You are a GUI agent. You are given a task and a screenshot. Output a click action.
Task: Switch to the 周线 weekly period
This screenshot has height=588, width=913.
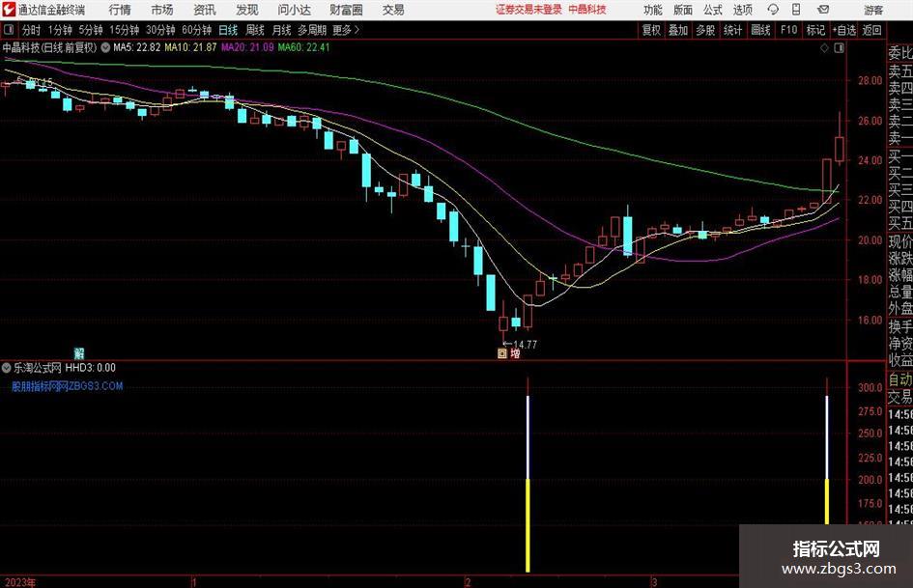point(255,30)
